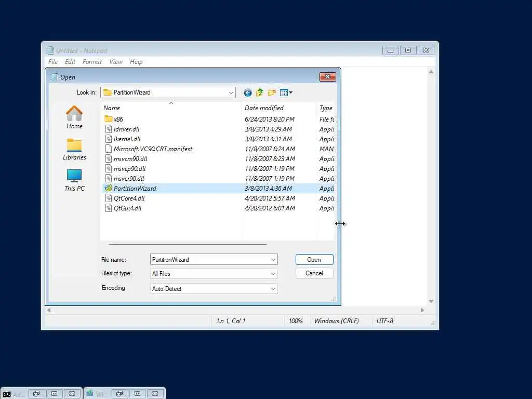Select the msvcr90.dll file icon
Image resolution: width=532 pixels, height=399 pixels.
click(109, 178)
